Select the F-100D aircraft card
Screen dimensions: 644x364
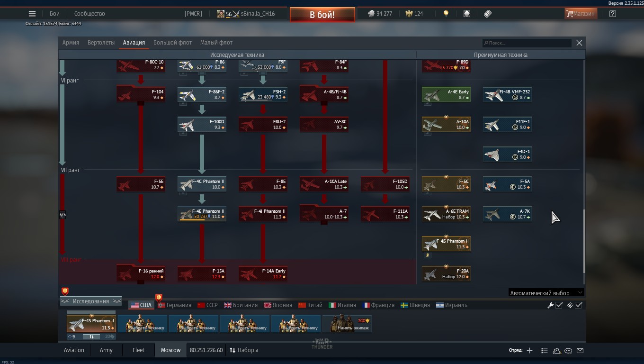[x=202, y=125]
